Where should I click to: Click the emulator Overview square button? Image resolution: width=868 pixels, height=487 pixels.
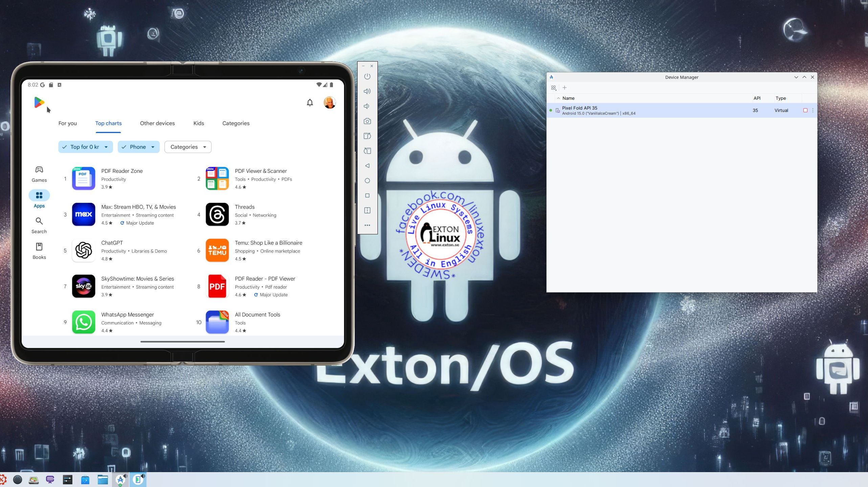pyautogui.click(x=367, y=195)
